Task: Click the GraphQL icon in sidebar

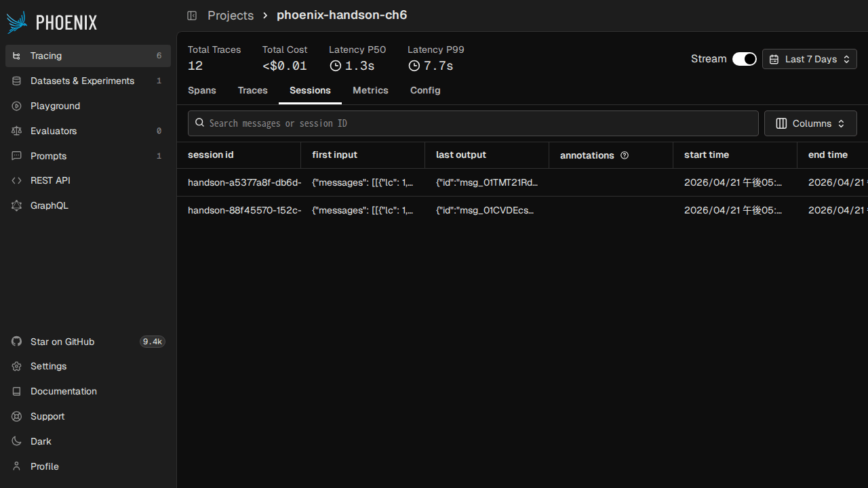Action: 17,206
